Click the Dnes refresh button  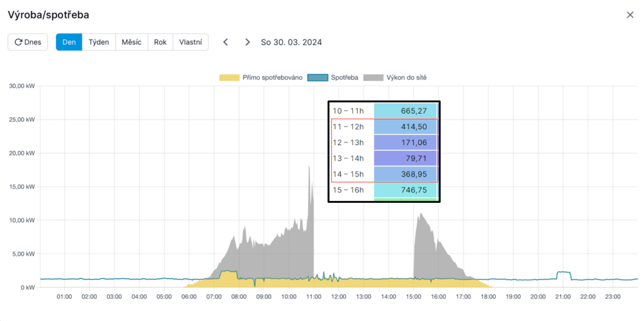click(28, 42)
